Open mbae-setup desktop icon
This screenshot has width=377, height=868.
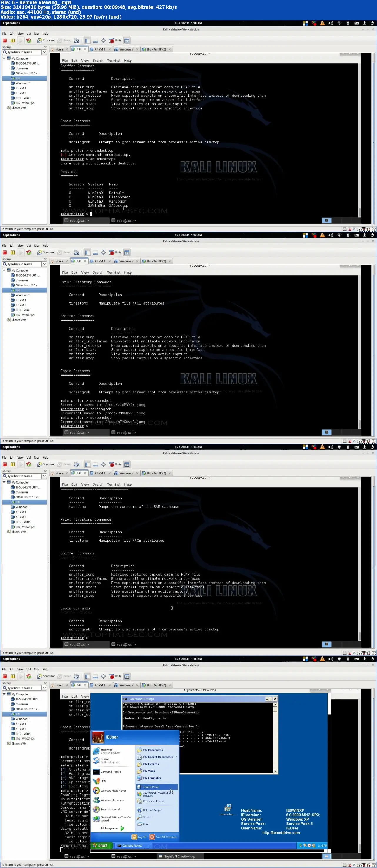point(228,810)
